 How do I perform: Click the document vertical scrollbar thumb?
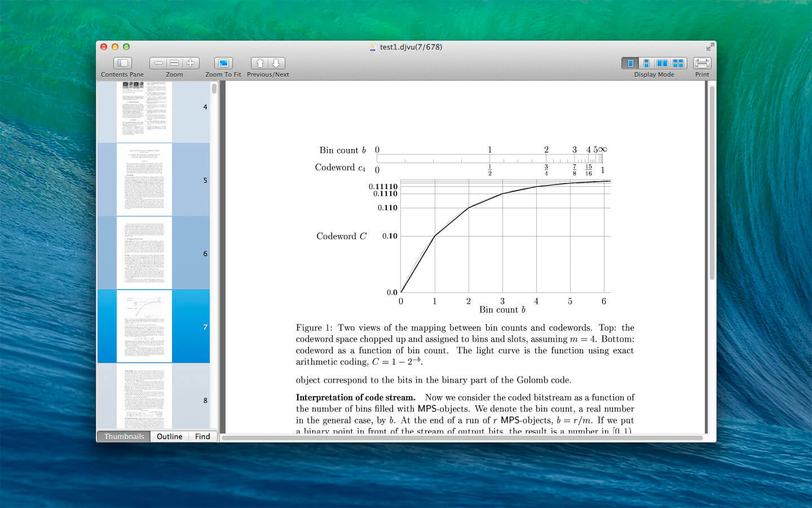coord(712,181)
